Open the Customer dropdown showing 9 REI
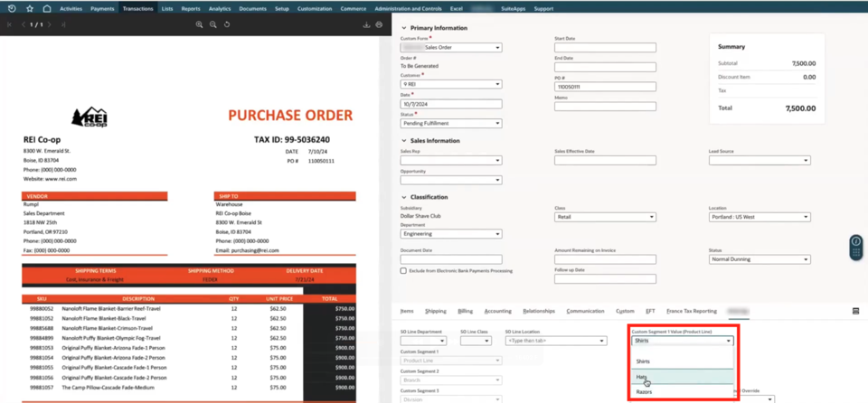 (x=451, y=84)
